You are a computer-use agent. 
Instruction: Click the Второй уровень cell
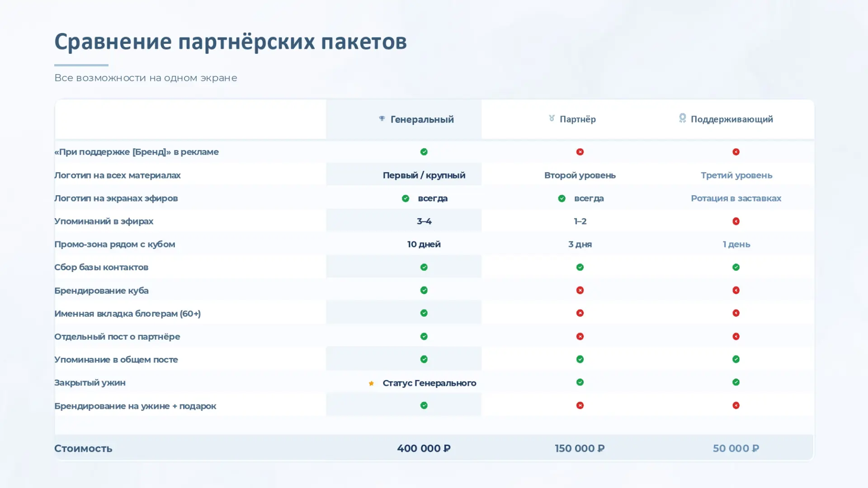[580, 175]
